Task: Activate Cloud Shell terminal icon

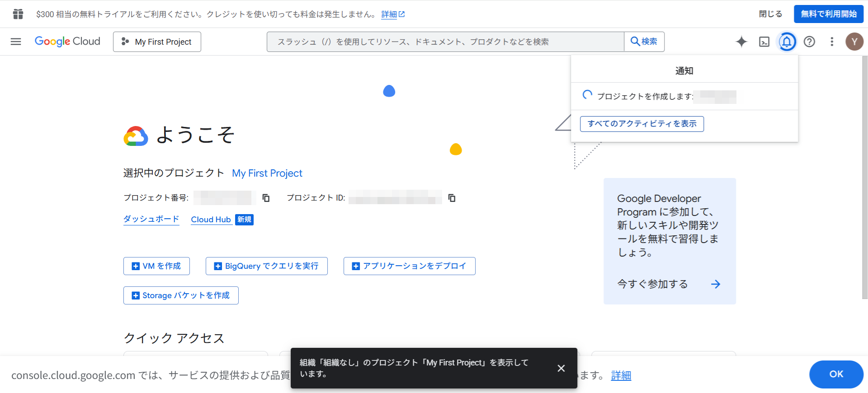Action: pos(764,42)
